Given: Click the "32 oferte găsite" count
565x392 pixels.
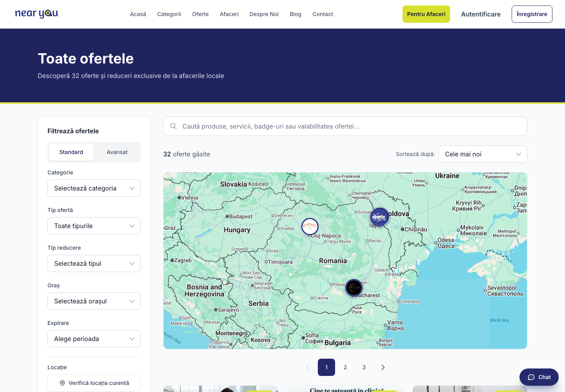Looking at the screenshot, I should (x=187, y=154).
